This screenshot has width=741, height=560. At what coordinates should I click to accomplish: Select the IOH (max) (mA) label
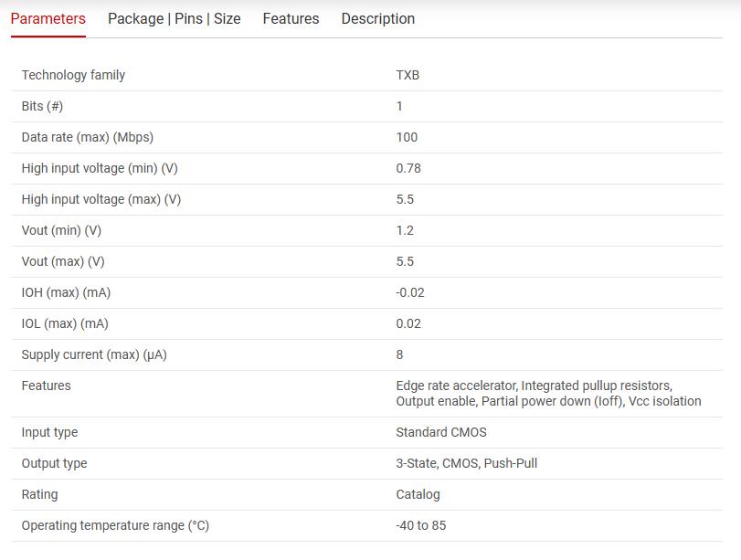tap(65, 292)
